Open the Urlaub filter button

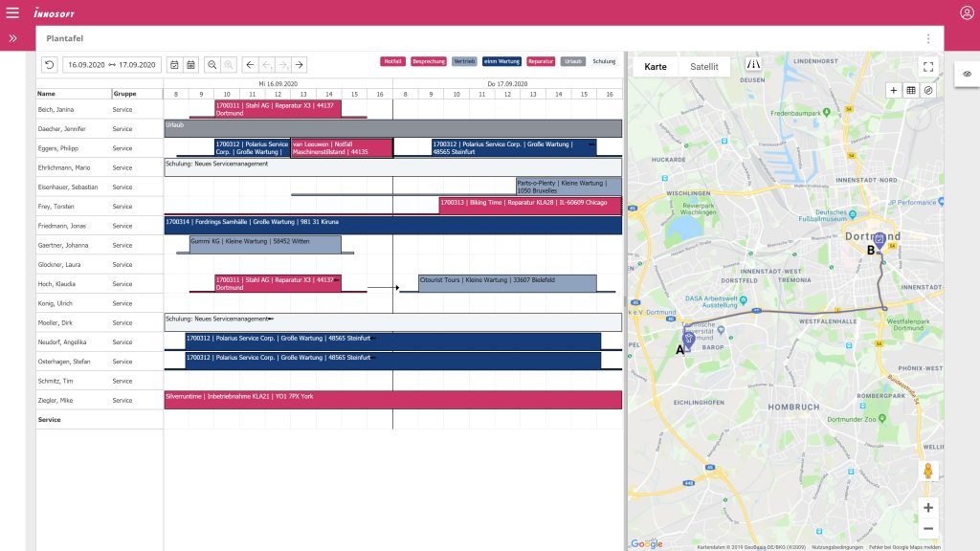572,61
